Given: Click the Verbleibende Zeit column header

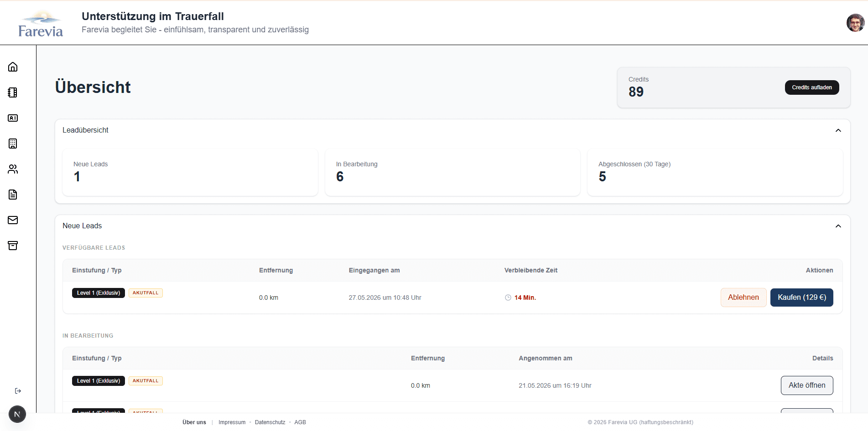Looking at the screenshot, I should [x=531, y=270].
